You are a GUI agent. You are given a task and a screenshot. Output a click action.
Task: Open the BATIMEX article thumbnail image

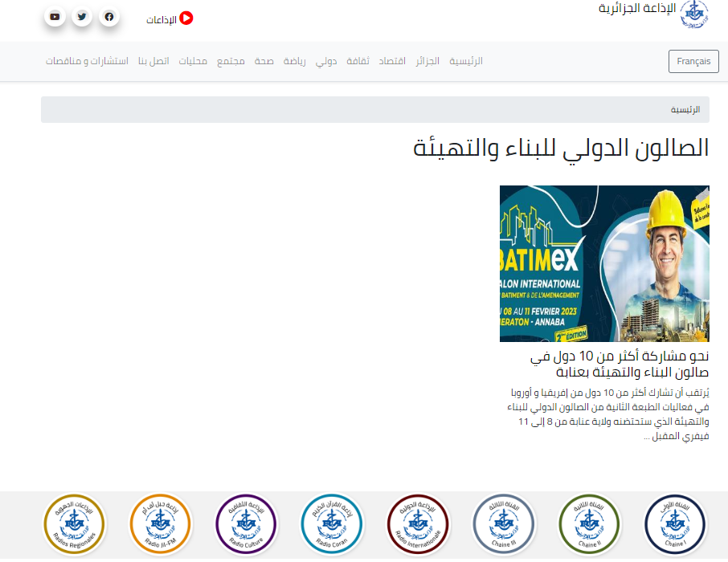coord(604,263)
